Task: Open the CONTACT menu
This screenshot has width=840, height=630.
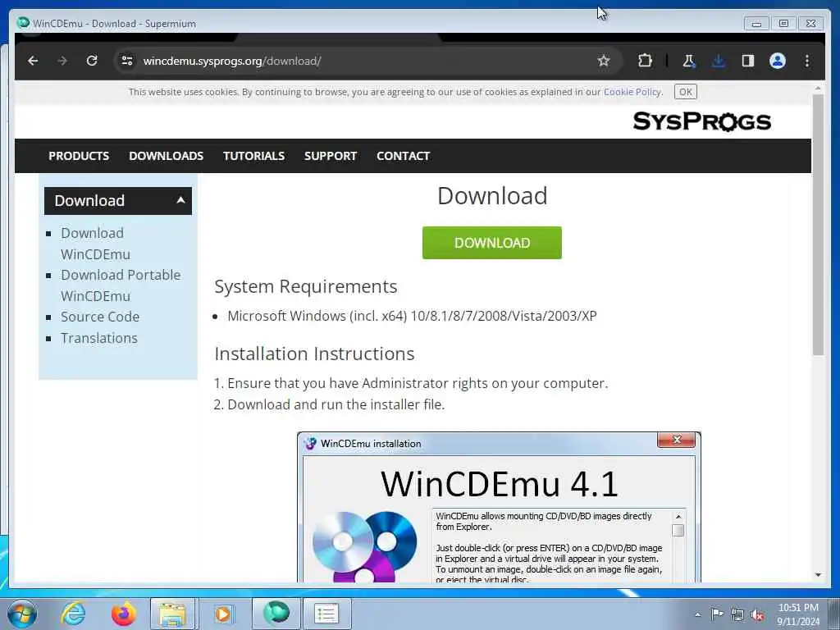Action: click(404, 156)
